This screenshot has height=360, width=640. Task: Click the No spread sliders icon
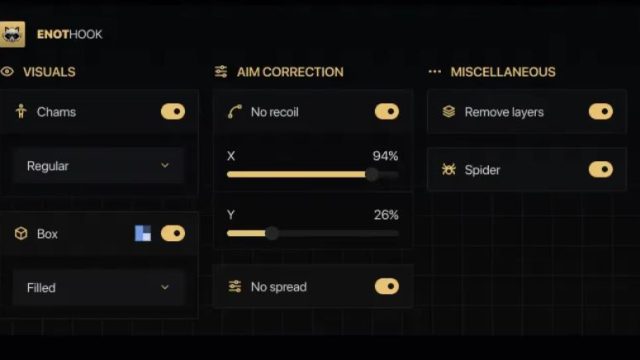click(x=235, y=287)
